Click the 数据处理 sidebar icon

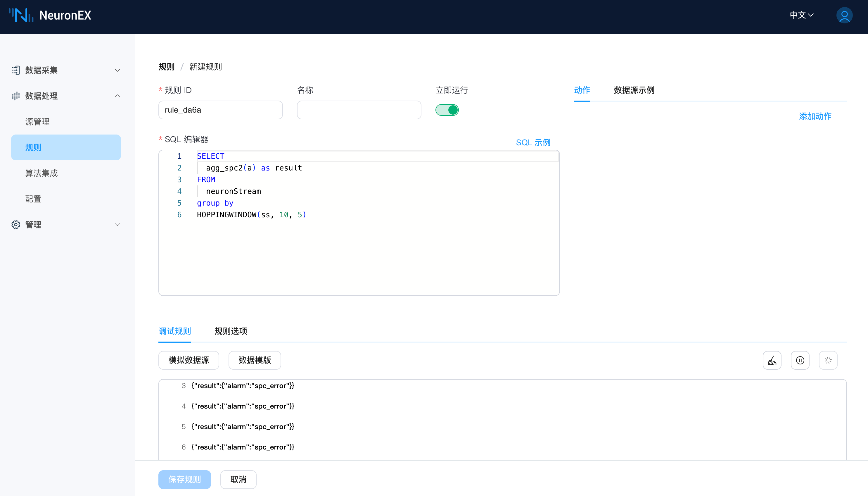click(x=16, y=96)
